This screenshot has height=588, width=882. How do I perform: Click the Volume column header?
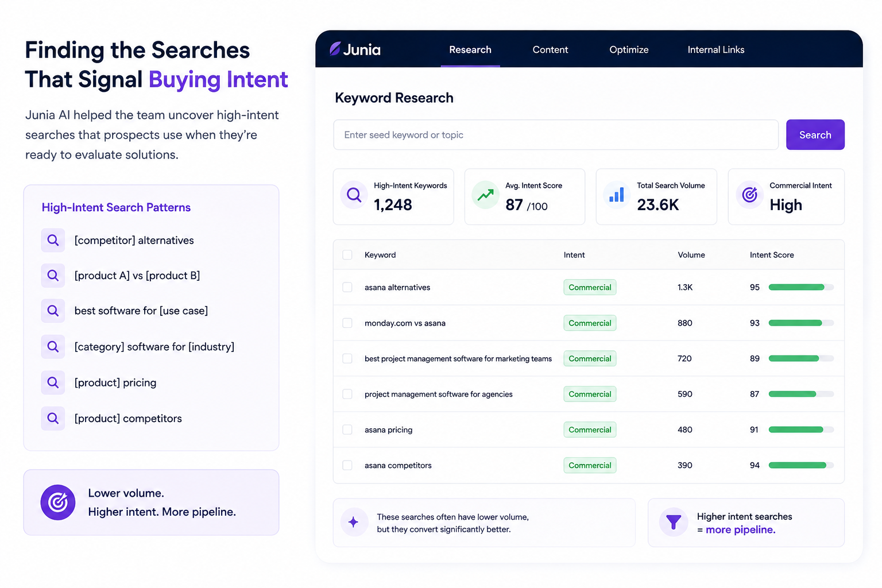click(691, 255)
